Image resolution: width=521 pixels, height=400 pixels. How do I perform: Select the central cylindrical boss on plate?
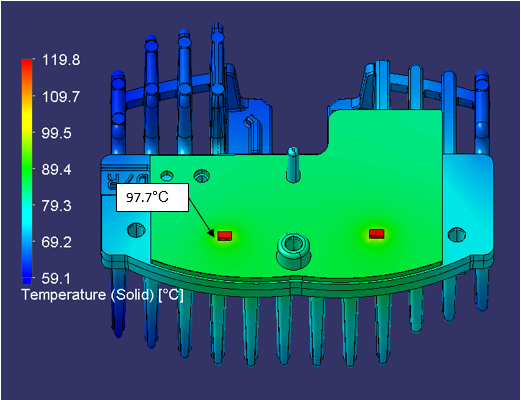pyautogui.click(x=293, y=251)
